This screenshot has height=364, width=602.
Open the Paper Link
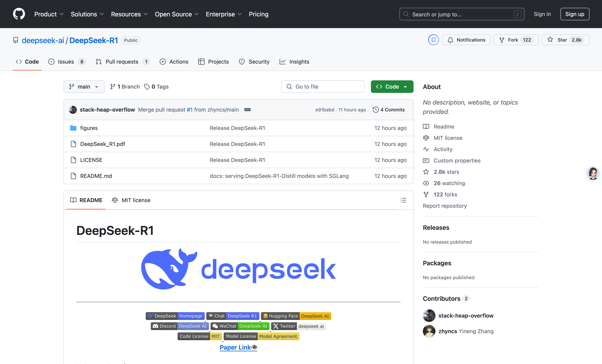(238, 347)
